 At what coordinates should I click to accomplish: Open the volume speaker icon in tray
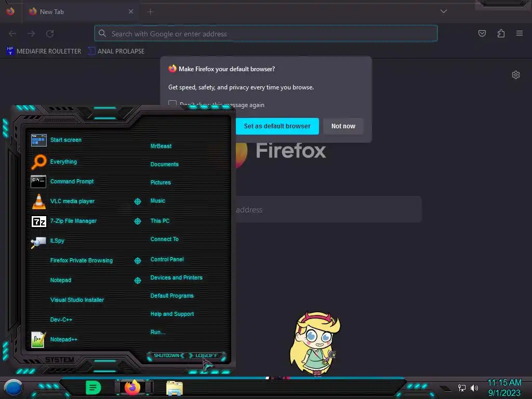click(x=474, y=388)
